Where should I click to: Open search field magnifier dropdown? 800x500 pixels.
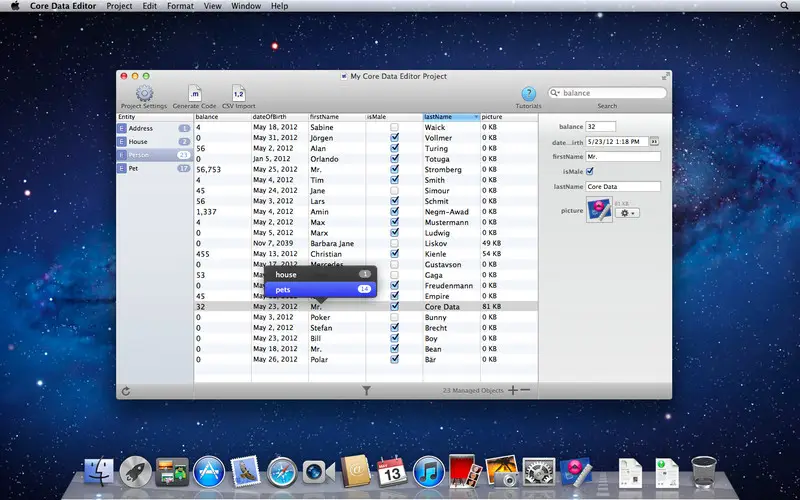point(555,93)
